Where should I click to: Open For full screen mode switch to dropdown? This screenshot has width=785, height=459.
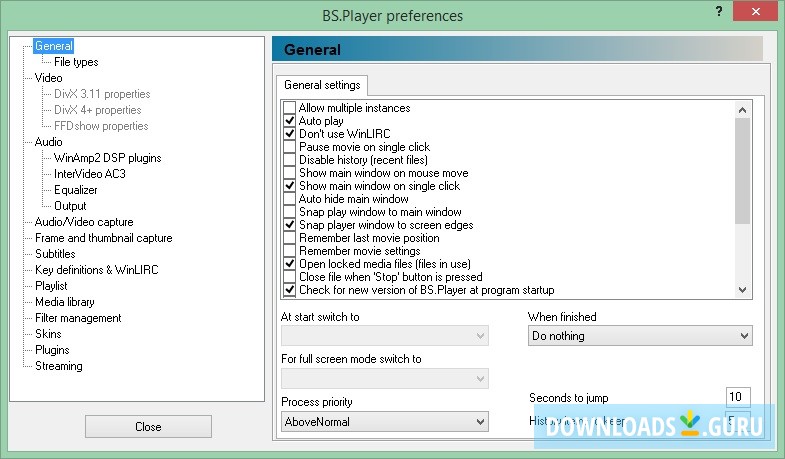point(384,378)
